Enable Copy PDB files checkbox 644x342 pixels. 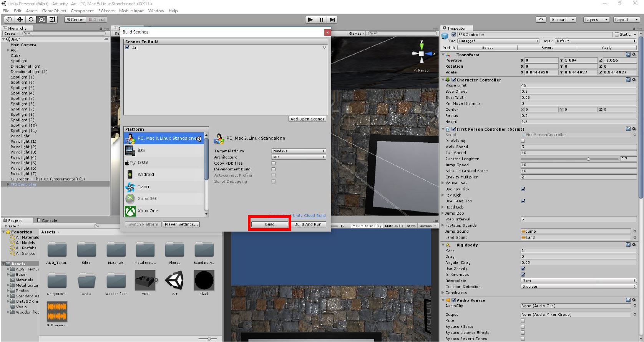(x=273, y=163)
